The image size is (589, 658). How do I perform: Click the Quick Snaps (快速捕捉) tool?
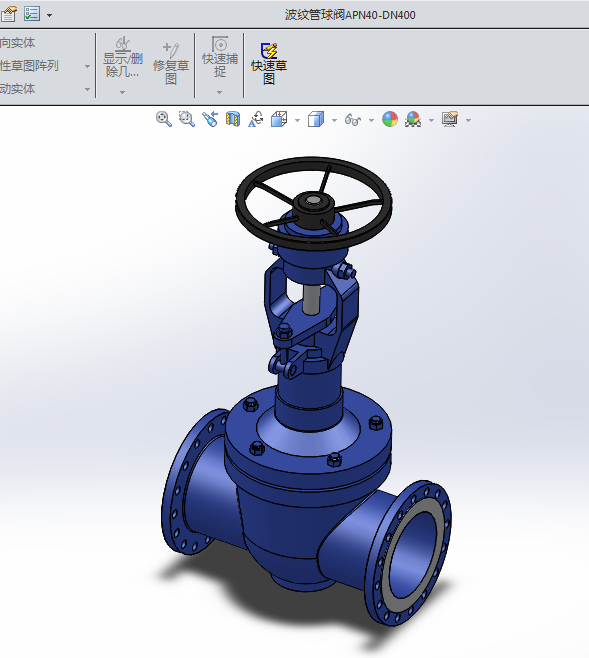coord(220,57)
